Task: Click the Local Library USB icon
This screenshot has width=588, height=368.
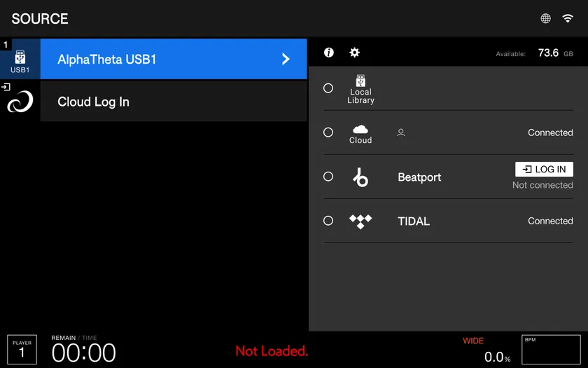Action: tap(360, 81)
